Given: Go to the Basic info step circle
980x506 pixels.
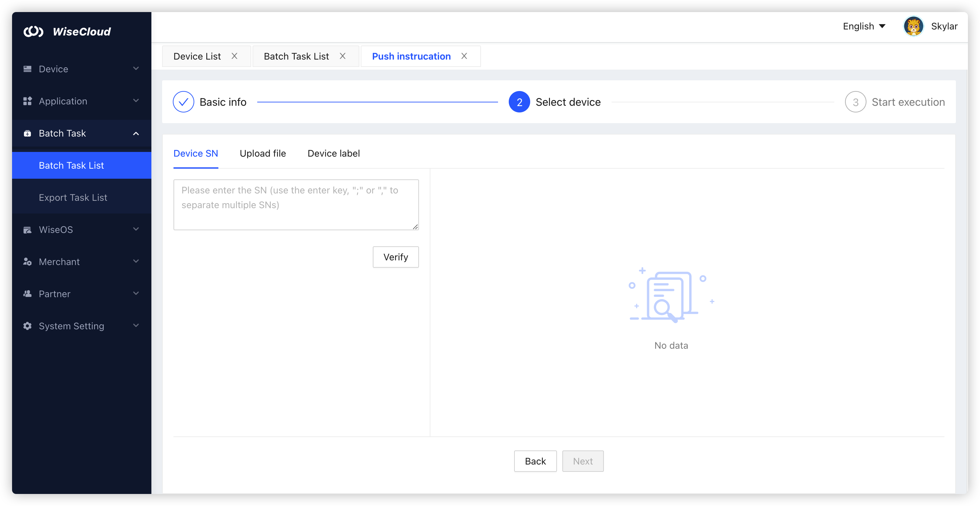Looking at the screenshot, I should click(183, 102).
